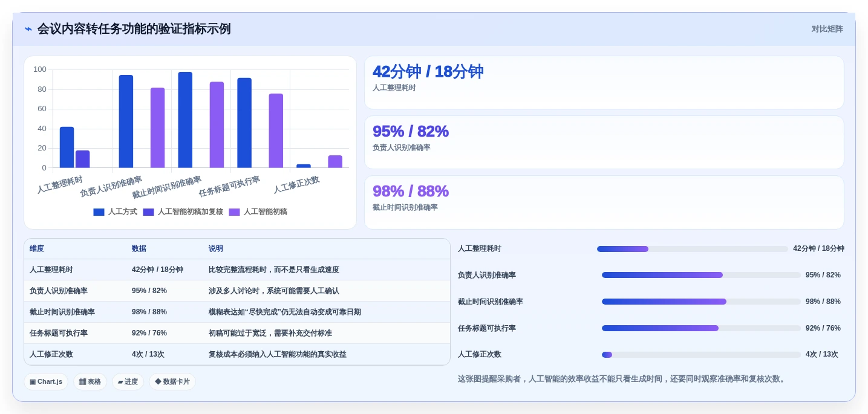Click the 人工整理耗时 progress bar
This screenshot has height=414, width=868.
click(x=693, y=249)
